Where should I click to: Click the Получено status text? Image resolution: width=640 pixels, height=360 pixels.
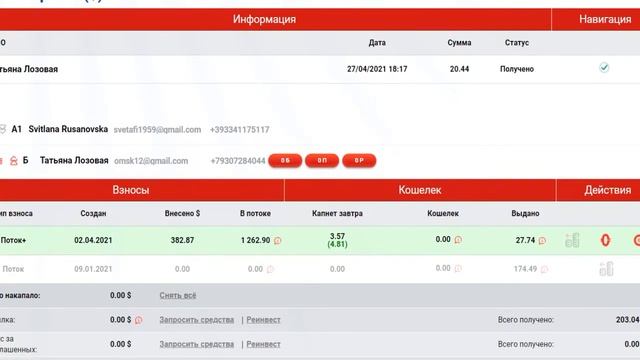coord(517,69)
